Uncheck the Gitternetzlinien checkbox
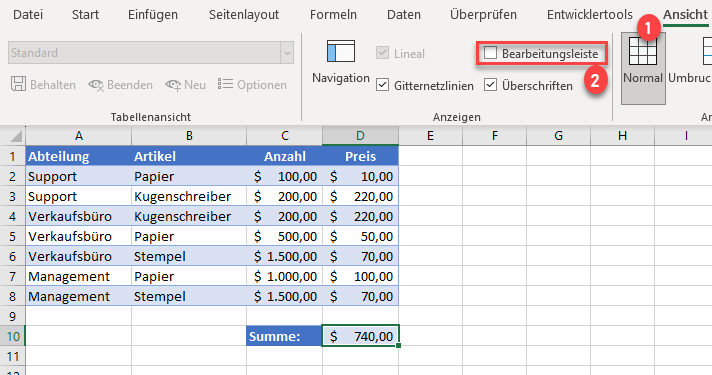This screenshot has width=712, height=375. 382,85
